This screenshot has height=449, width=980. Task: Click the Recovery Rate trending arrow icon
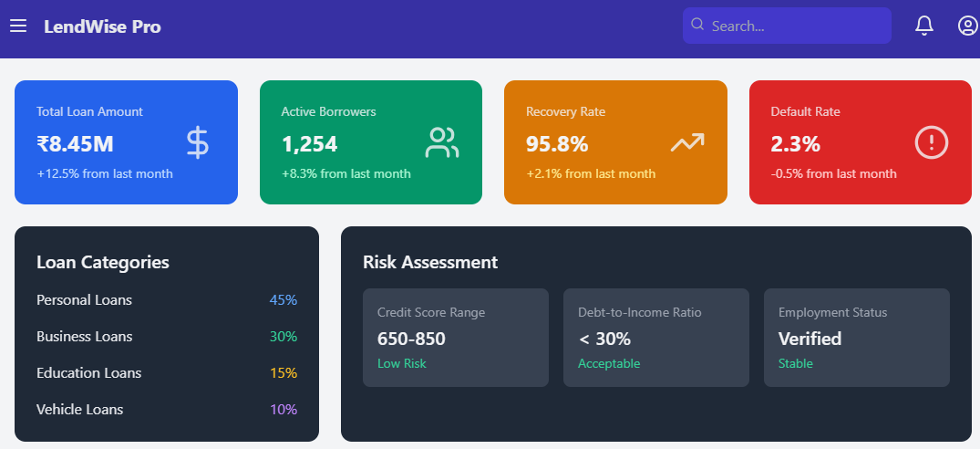[687, 143]
